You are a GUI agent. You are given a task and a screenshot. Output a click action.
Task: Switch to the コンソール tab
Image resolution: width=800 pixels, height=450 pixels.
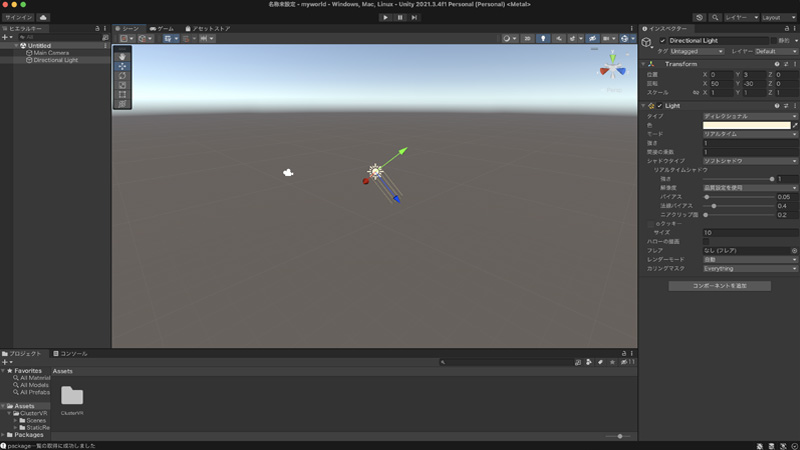[x=70, y=354]
